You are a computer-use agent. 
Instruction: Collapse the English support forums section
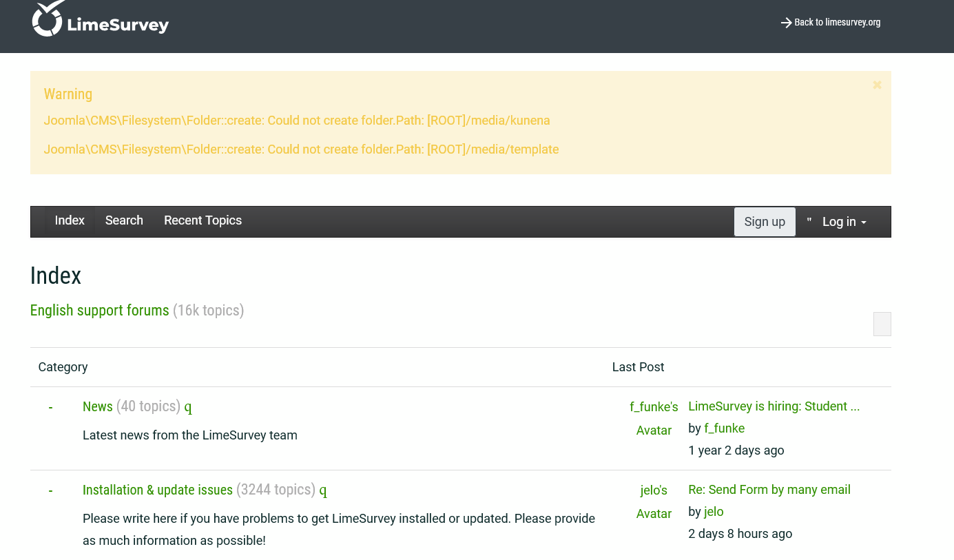click(x=882, y=324)
